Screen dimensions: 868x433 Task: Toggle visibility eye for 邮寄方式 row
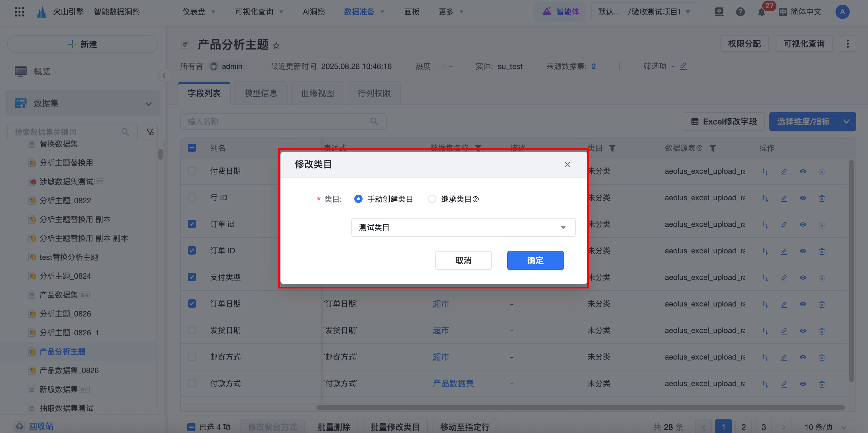(x=803, y=357)
